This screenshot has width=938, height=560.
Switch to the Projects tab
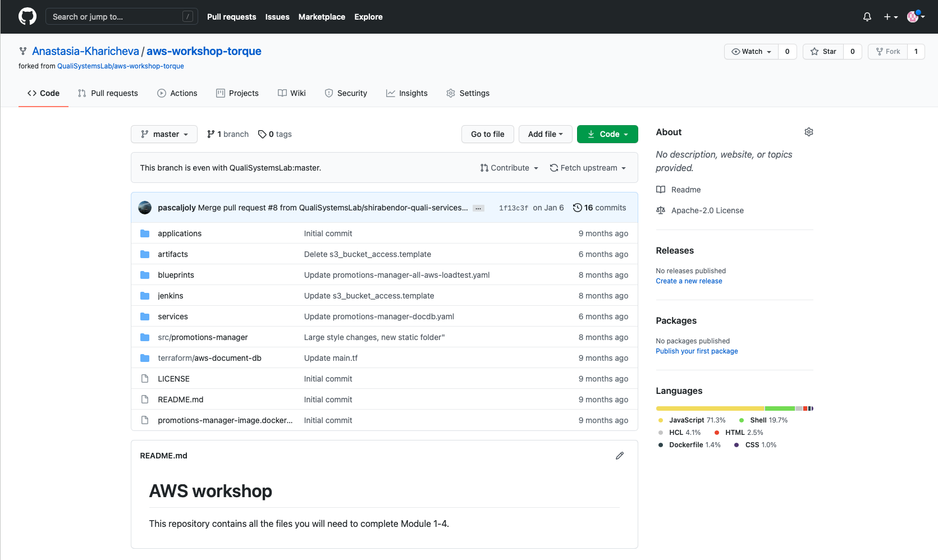pos(237,93)
